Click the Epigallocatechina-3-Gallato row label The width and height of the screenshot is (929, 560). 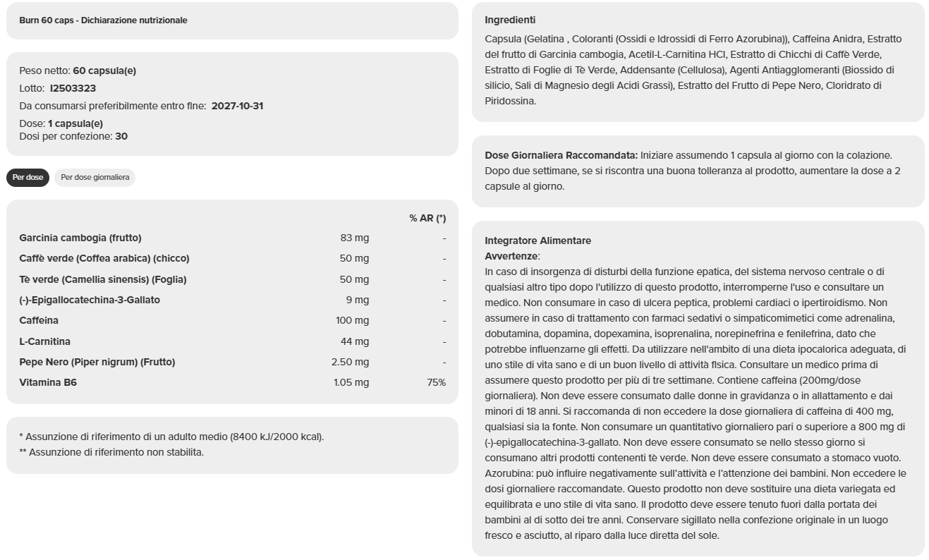tap(90, 300)
